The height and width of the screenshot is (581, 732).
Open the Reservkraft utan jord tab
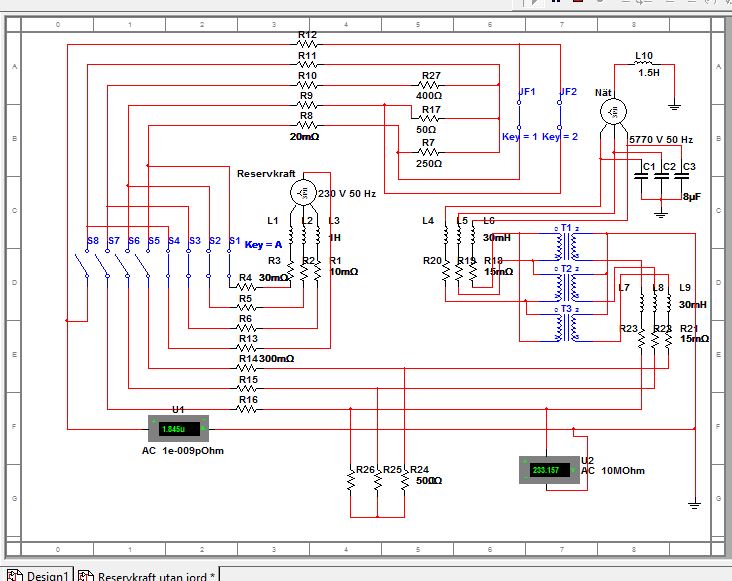pyautogui.click(x=150, y=575)
